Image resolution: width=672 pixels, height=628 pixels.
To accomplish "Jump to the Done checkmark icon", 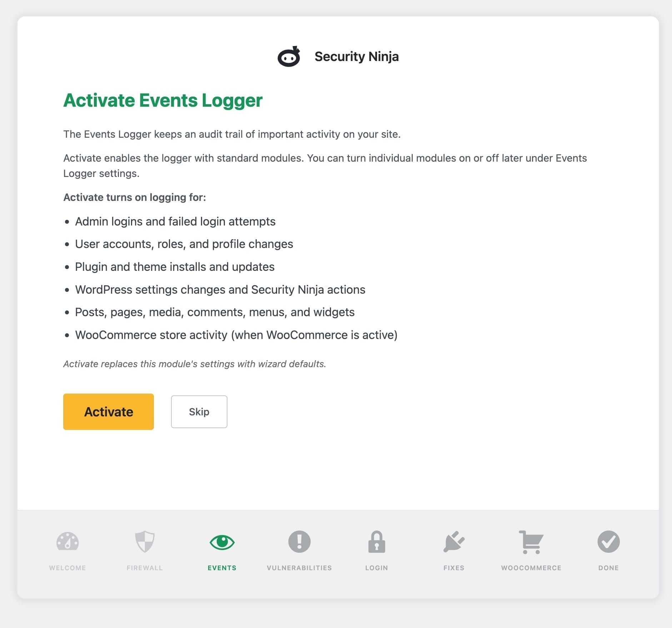I will [x=608, y=542].
